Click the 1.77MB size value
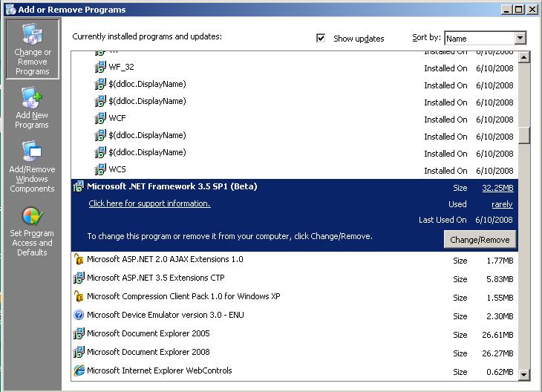Screen dimensions: 542x392 point(500,261)
